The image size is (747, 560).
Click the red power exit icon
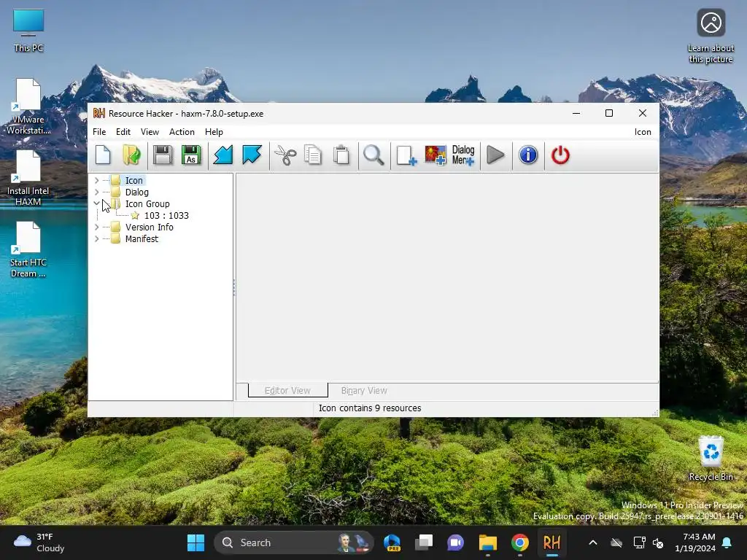click(560, 155)
